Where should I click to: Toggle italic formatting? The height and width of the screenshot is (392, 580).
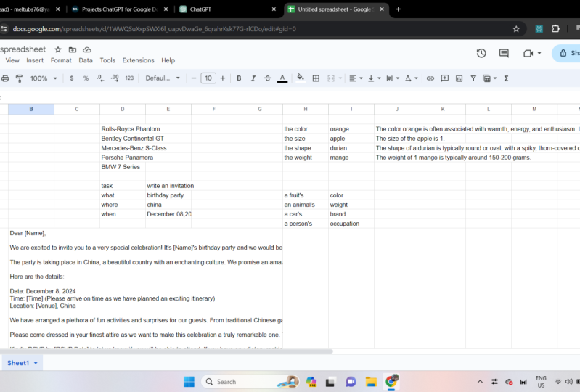[253, 78]
